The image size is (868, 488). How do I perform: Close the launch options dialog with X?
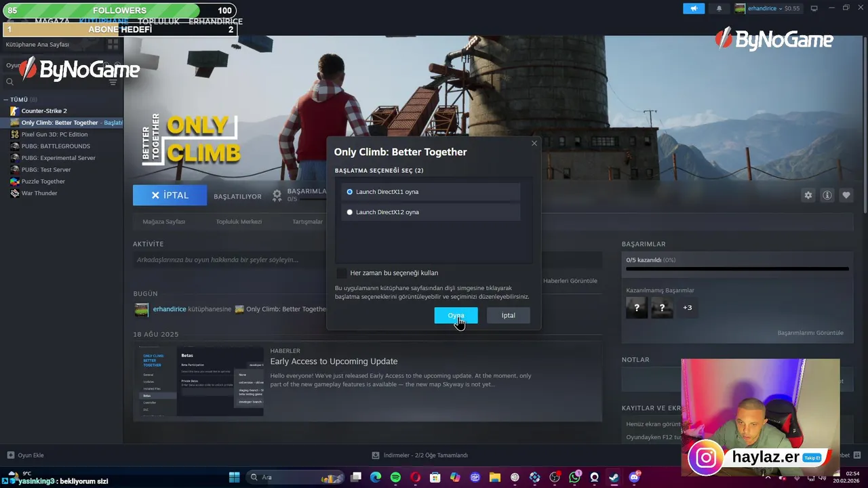coord(534,143)
